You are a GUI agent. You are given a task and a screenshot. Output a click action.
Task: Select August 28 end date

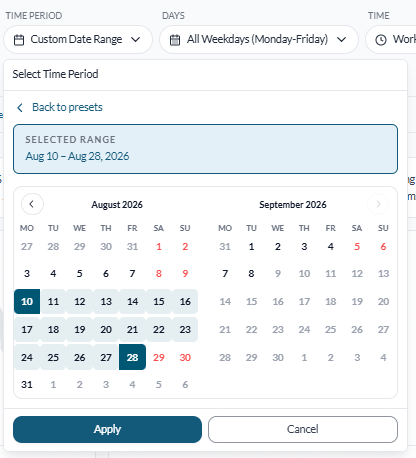point(132,357)
